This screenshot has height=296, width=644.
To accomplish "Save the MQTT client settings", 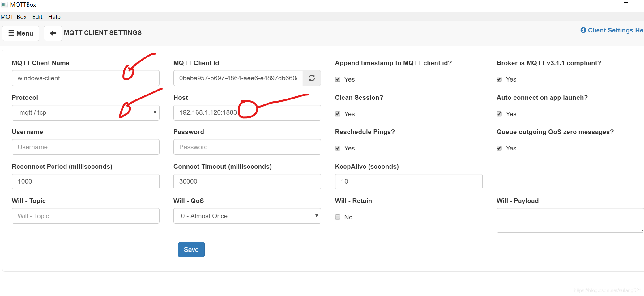I will coord(191,249).
